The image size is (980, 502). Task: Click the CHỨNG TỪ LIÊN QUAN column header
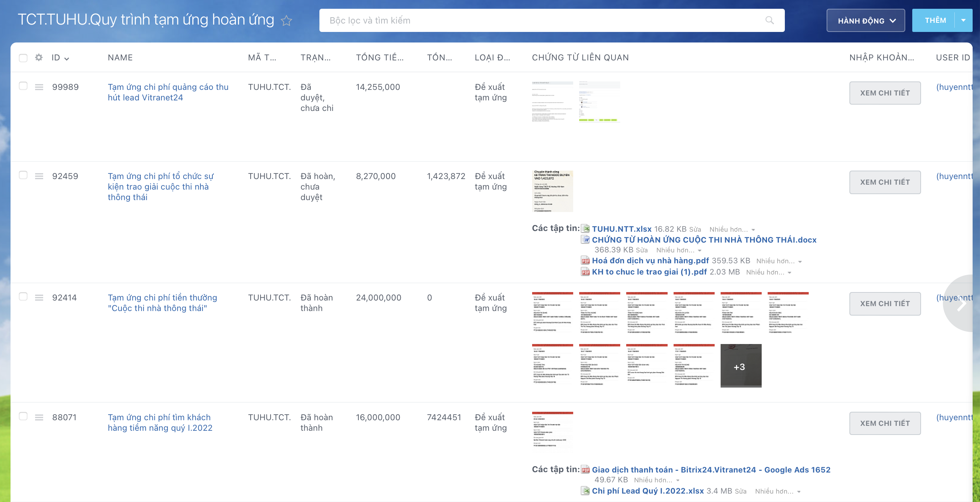tap(580, 58)
